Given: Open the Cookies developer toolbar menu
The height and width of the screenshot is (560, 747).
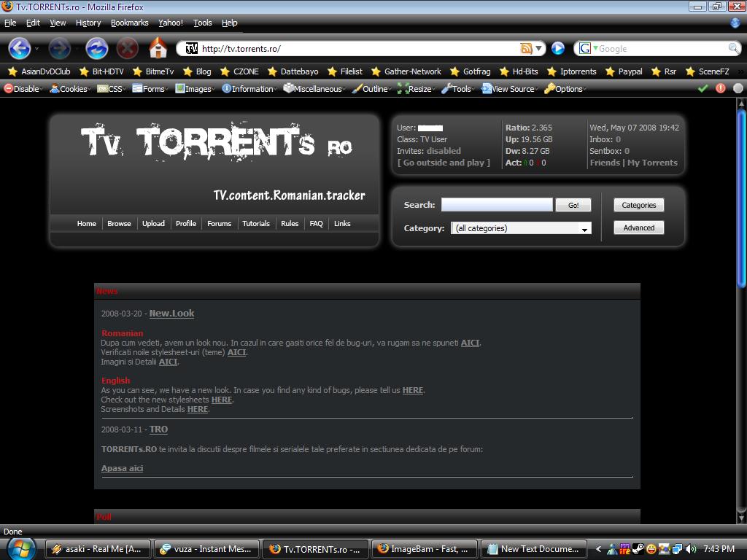Looking at the screenshot, I should click(x=70, y=89).
